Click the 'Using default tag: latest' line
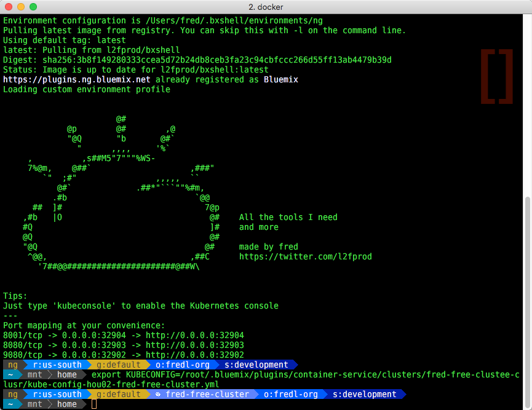Viewport: 532px width, 410px height. point(65,41)
